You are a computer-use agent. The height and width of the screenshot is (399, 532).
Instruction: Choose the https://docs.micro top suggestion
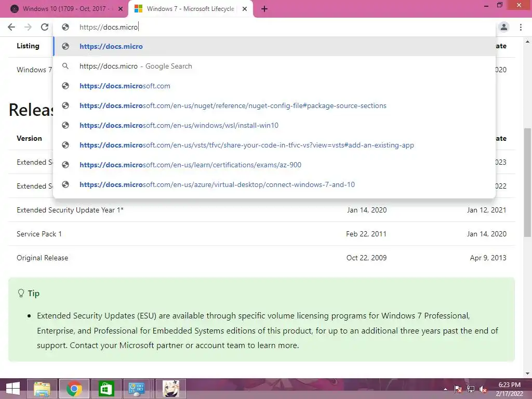274,46
